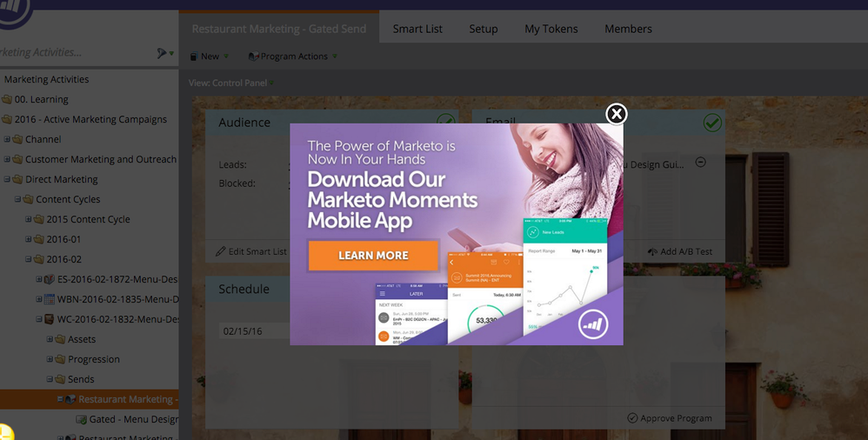Collapse the Content Cycles folder
This screenshot has width=868, height=440.
[x=17, y=198]
